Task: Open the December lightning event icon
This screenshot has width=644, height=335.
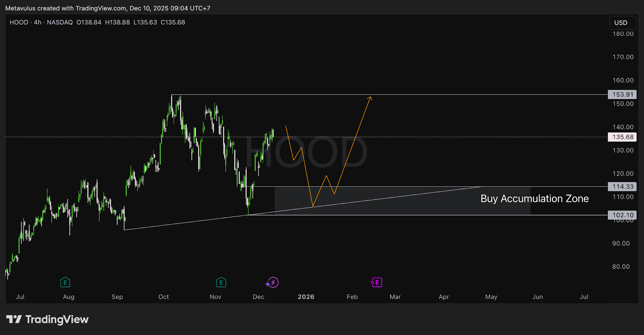Action: [272, 283]
